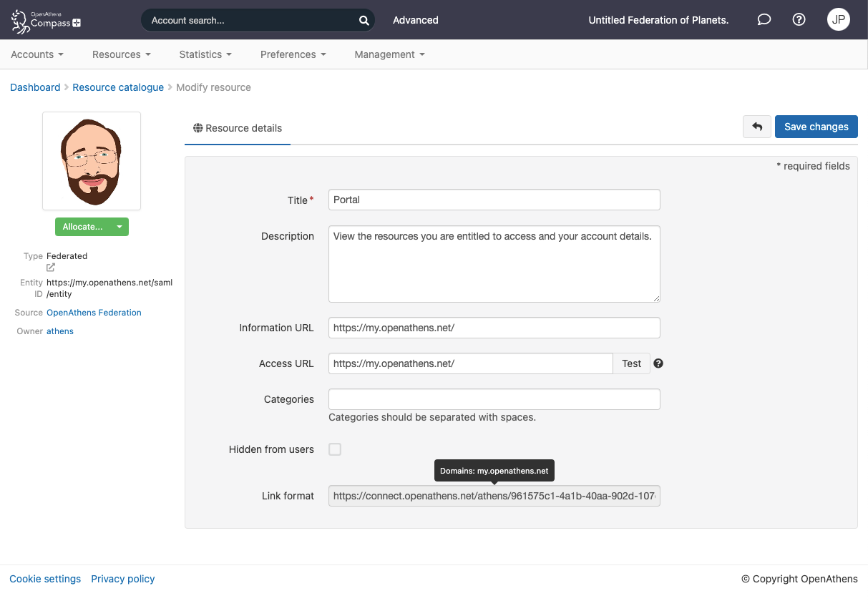This screenshot has width=868, height=611.
Task: Open the Resources dropdown menu
Action: [121, 54]
